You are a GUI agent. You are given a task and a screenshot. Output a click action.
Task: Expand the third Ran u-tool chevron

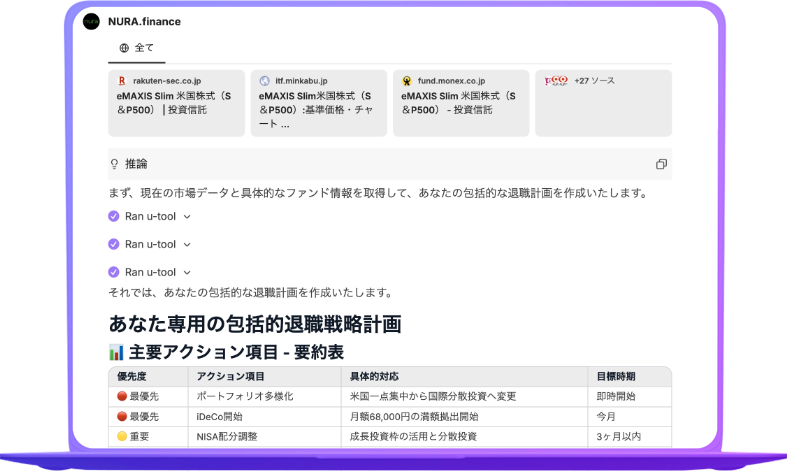[x=187, y=272]
